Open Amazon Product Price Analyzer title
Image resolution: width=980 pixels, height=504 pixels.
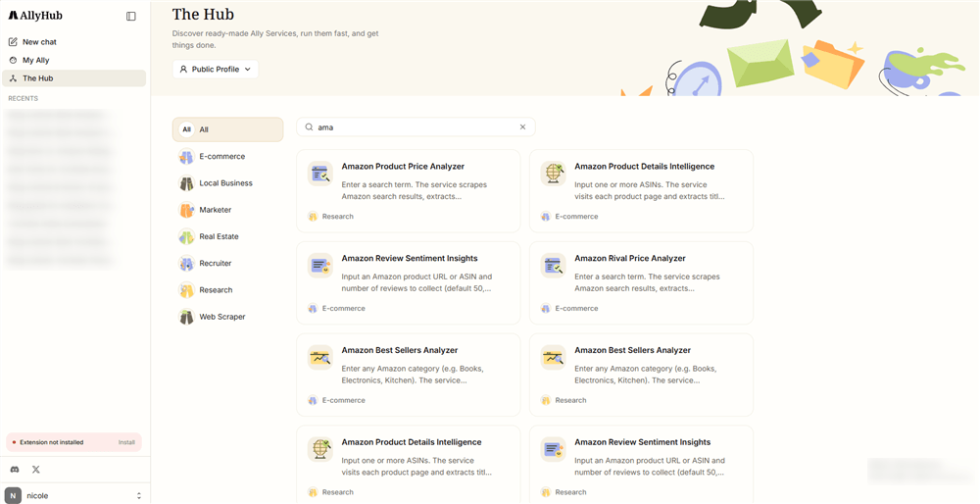coord(403,167)
